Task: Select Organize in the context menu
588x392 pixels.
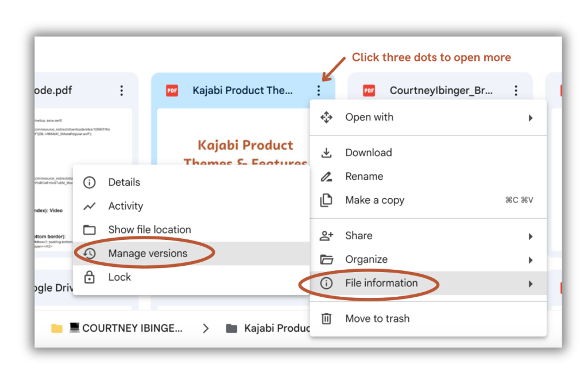Action: [x=428, y=259]
